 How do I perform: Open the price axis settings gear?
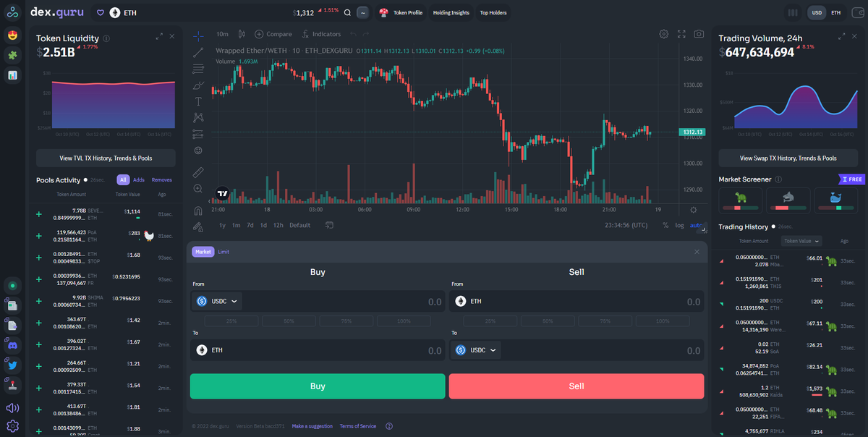[x=694, y=209]
